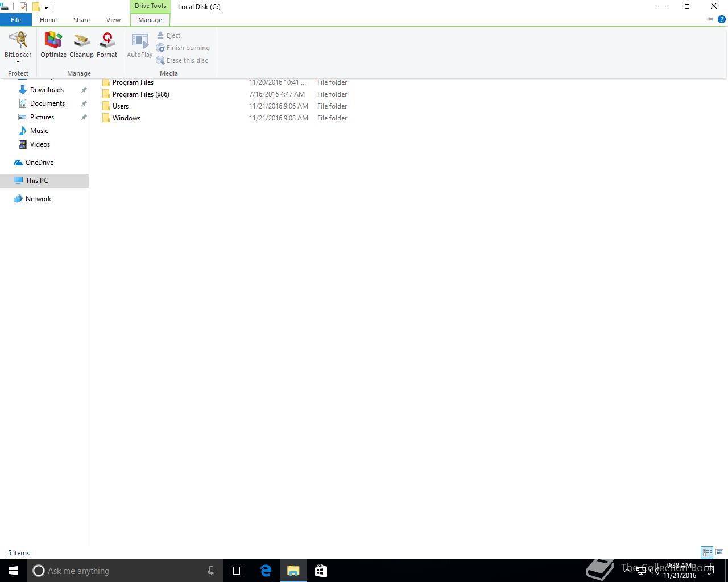Open Help with the question mark icon
The width and height of the screenshot is (728, 582).
pyautogui.click(x=722, y=19)
